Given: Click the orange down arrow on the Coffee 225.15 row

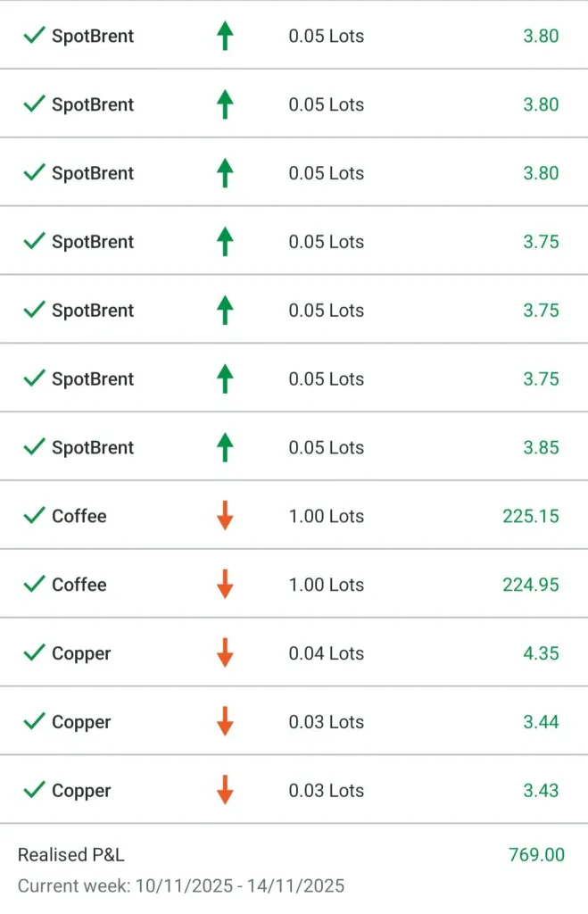Looking at the screenshot, I should point(225,515).
